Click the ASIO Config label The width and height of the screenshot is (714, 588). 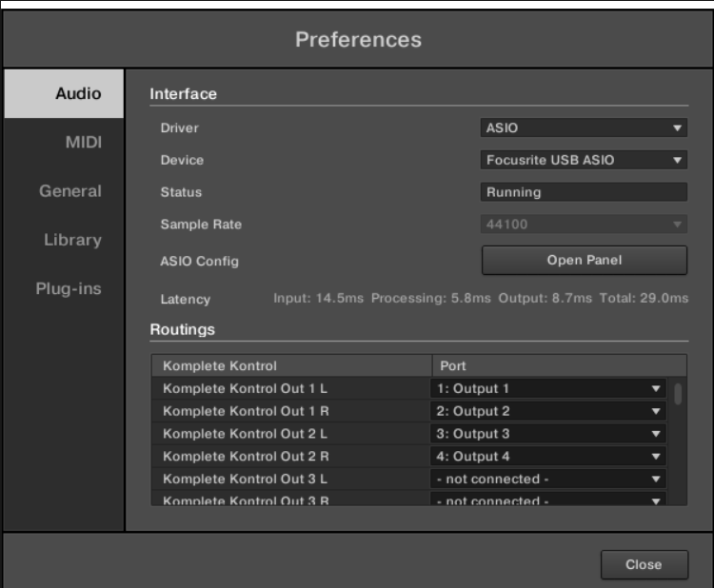(x=200, y=262)
